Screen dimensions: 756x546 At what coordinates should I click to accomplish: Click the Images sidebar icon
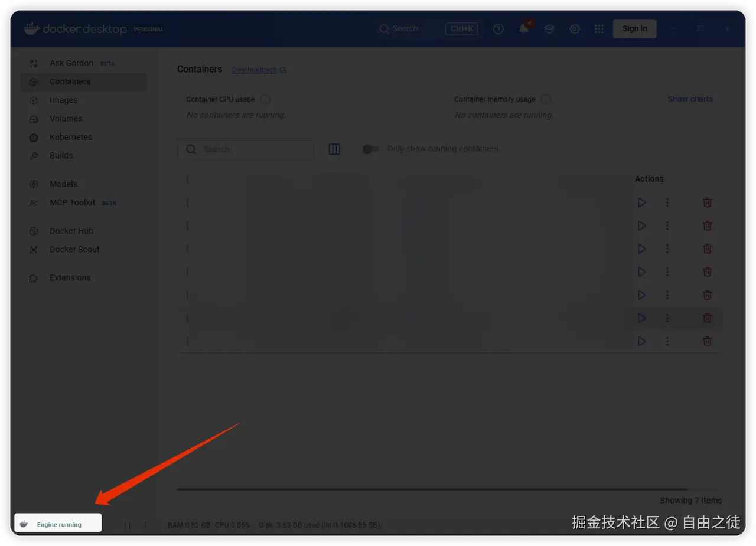(x=34, y=100)
